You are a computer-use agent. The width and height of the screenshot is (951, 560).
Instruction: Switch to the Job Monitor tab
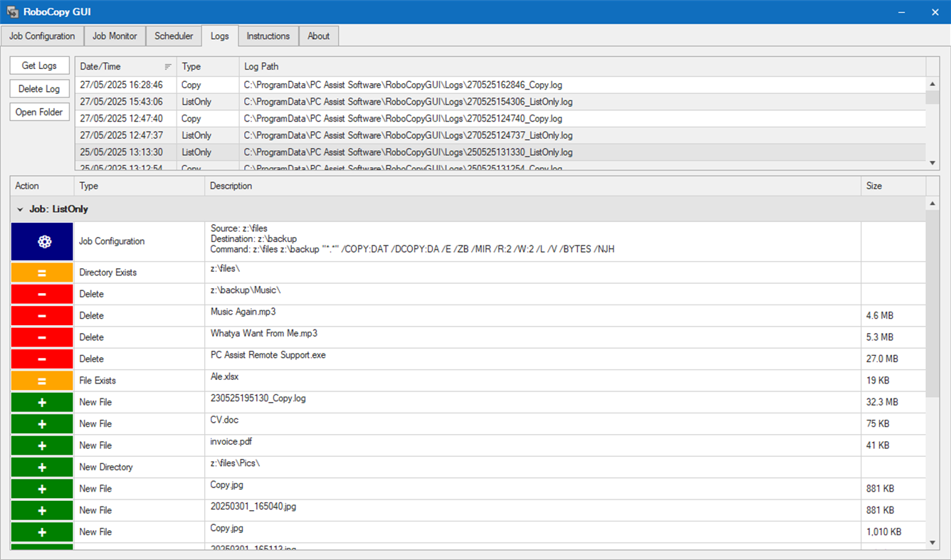pos(115,36)
